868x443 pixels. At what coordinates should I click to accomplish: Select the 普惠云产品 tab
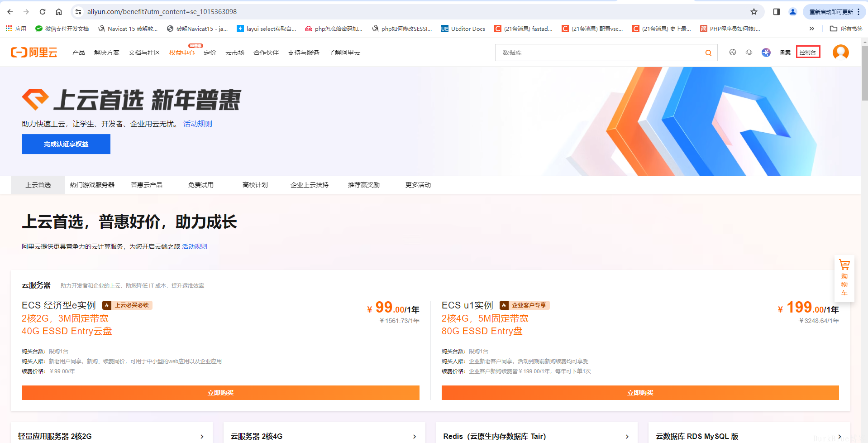[x=147, y=185]
